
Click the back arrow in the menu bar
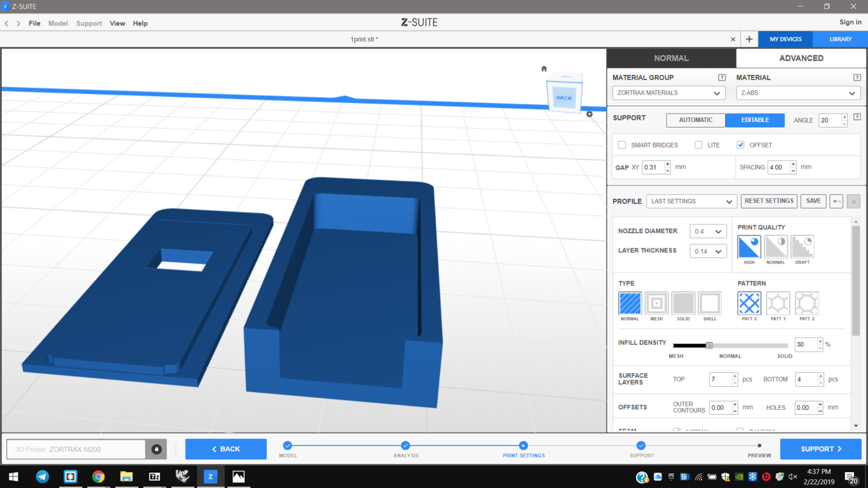pos(6,24)
